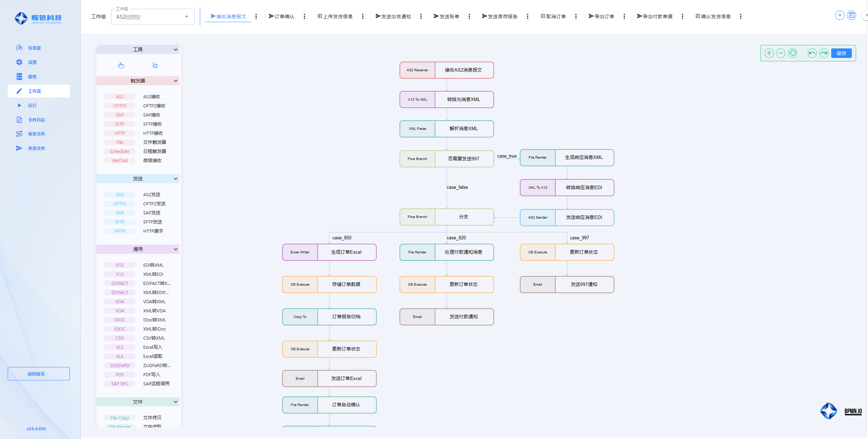Add a new workflow with blue plus
This screenshot has width=868, height=439.
click(840, 15)
